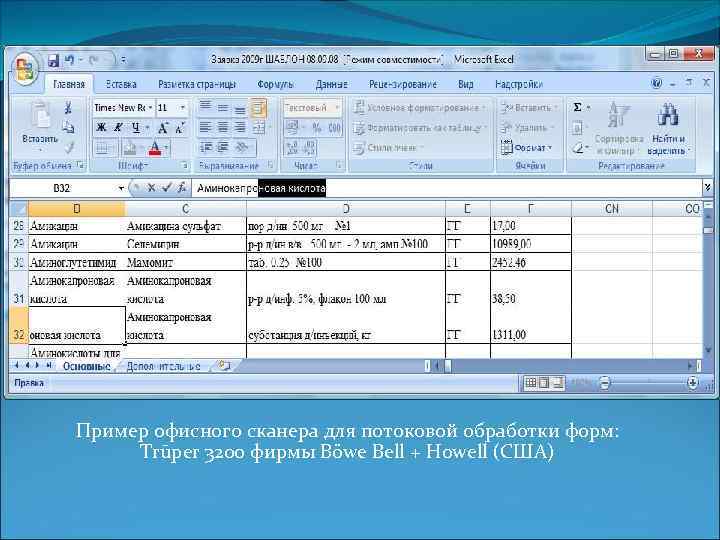Switch to the Вид ribbon tab
This screenshot has width=720, height=540.
click(466, 84)
